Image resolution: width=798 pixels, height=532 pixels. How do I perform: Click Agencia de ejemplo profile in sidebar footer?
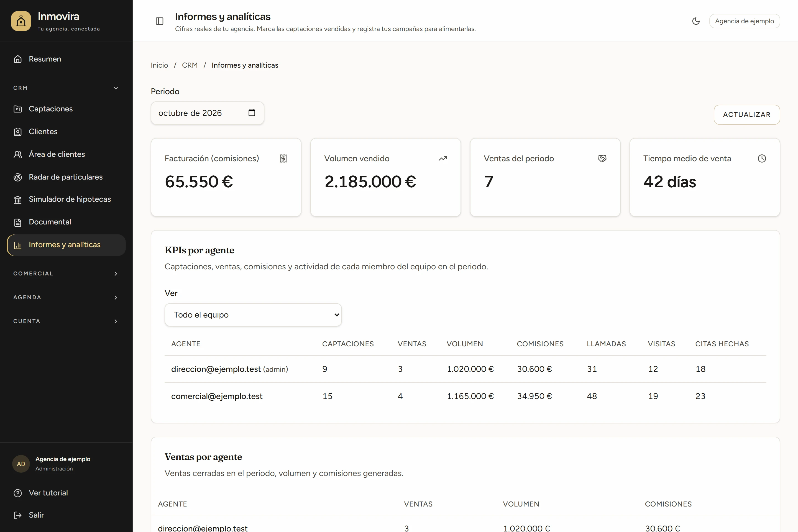(x=66, y=464)
